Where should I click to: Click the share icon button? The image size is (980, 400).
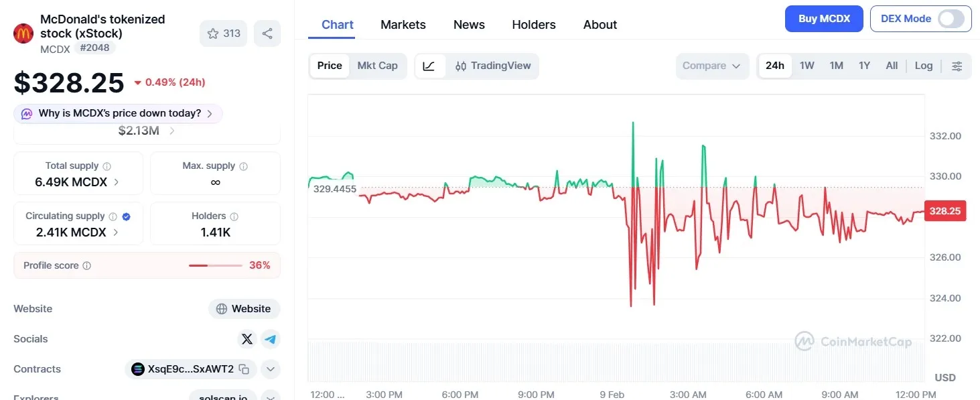267,34
